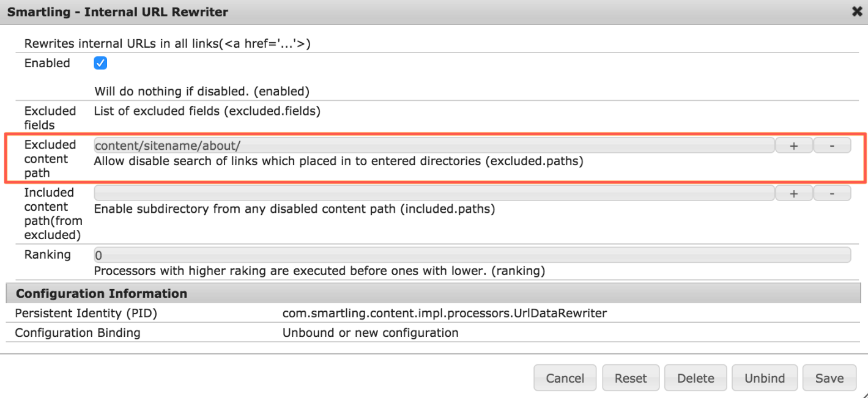Remove the included content path entry
868x398 pixels.
pos(832,193)
